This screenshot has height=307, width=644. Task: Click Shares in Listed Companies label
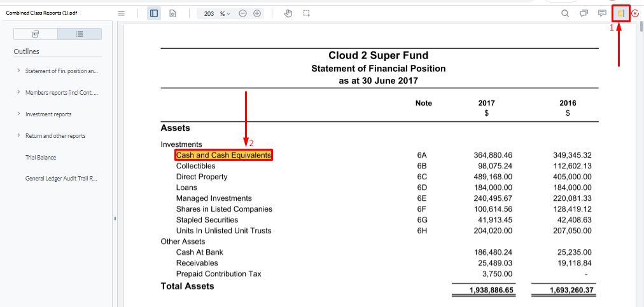coord(224,209)
